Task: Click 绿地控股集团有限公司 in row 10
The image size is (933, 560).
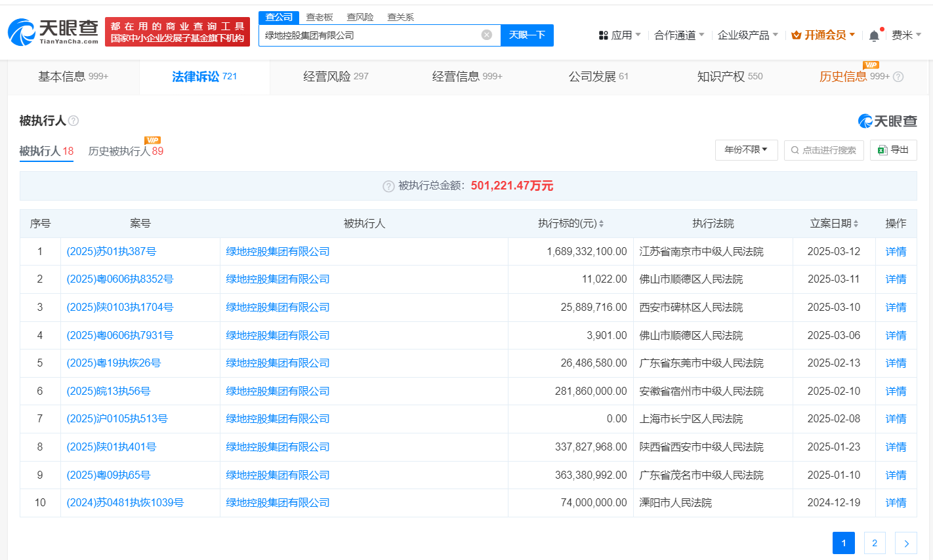Action: click(278, 503)
